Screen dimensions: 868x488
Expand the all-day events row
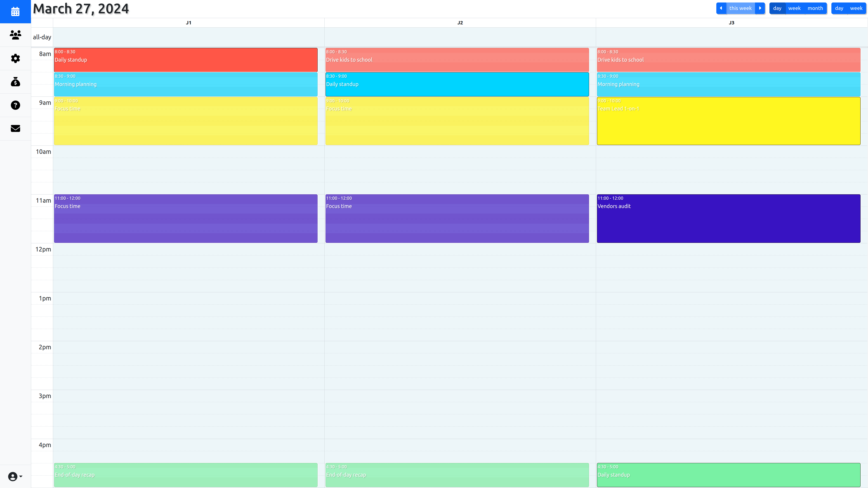tap(42, 37)
